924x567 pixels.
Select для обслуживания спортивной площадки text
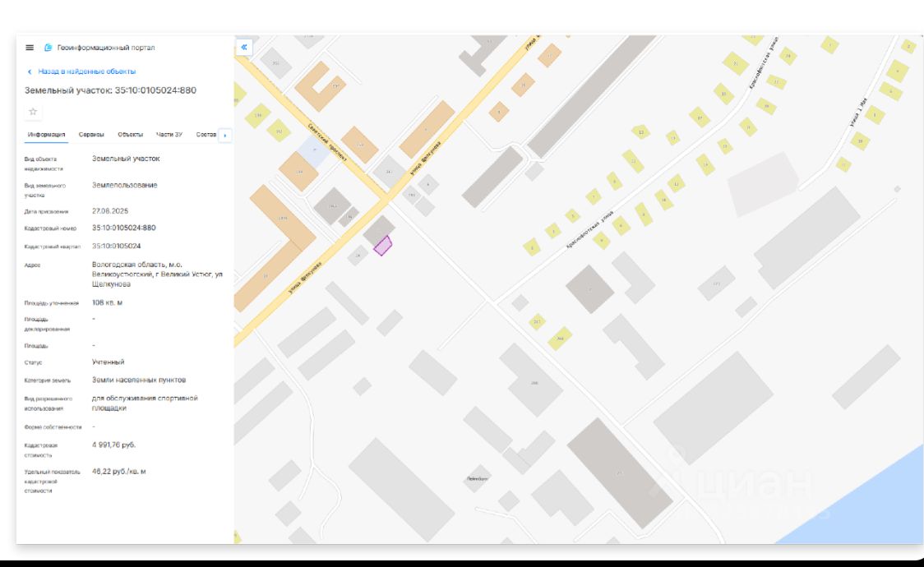(x=145, y=403)
